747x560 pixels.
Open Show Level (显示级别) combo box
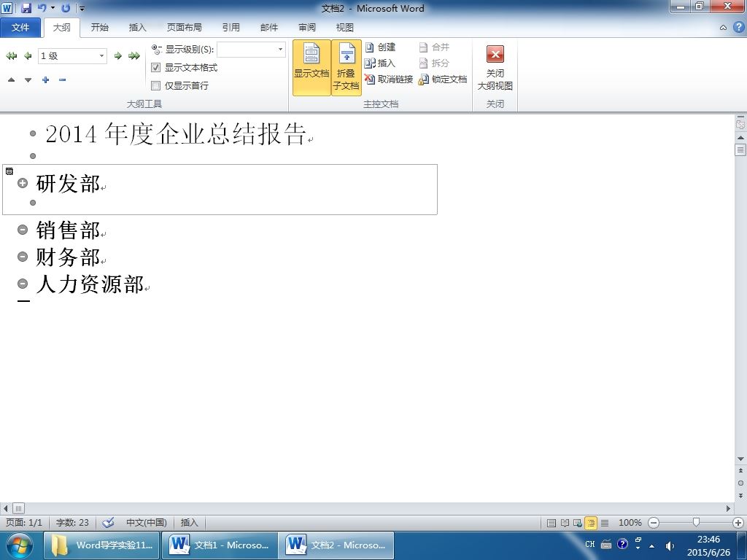click(x=251, y=49)
